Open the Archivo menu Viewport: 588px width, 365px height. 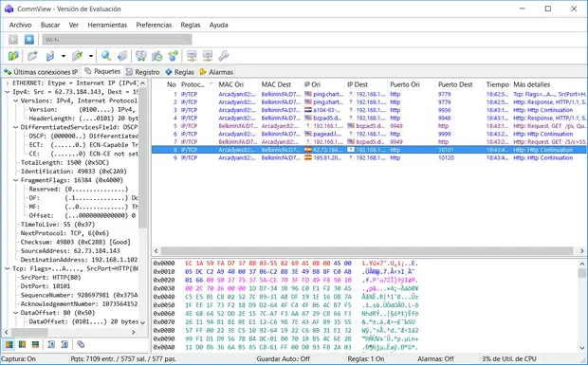tap(20, 25)
